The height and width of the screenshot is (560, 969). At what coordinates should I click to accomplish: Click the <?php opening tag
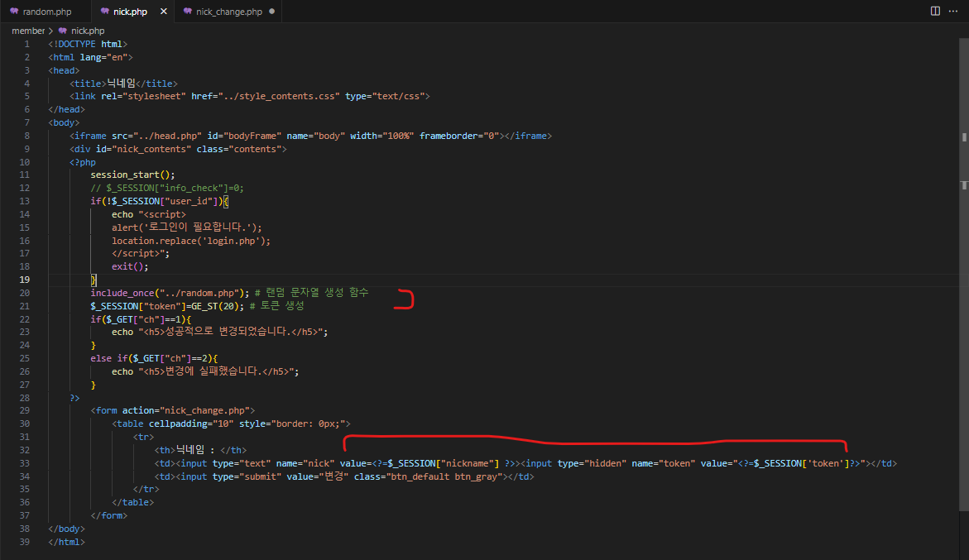pyautogui.click(x=83, y=162)
